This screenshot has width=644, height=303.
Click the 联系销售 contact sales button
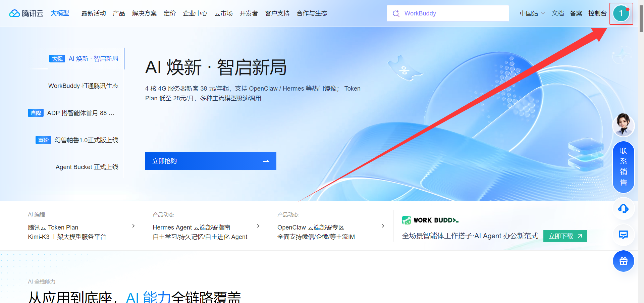[623, 167]
